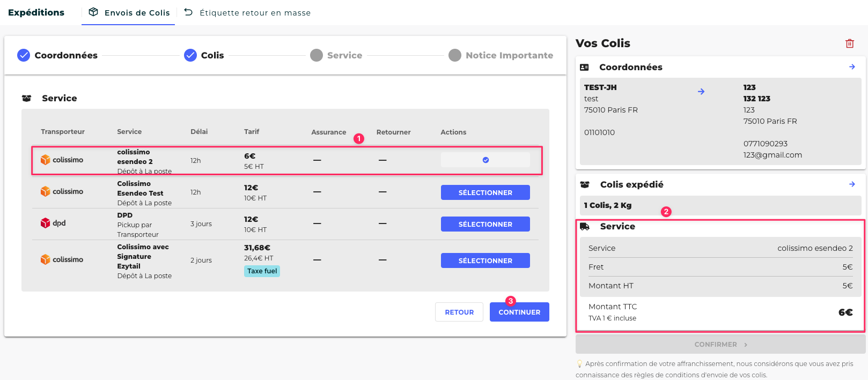The height and width of the screenshot is (380, 868).
Task: Toggle the selected checkmark for colissimo esendeo 2
Action: (x=486, y=160)
